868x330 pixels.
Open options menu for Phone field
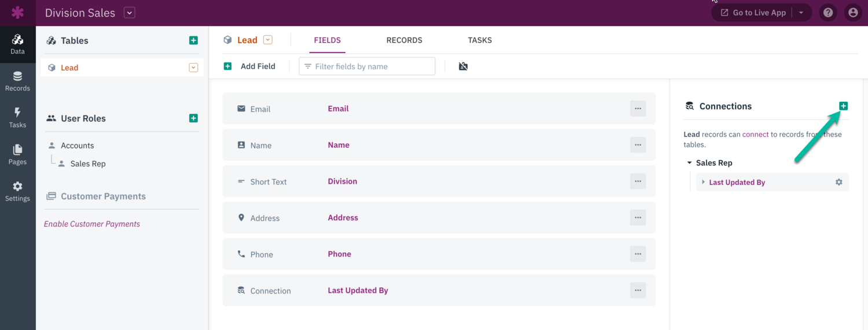click(x=638, y=254)
